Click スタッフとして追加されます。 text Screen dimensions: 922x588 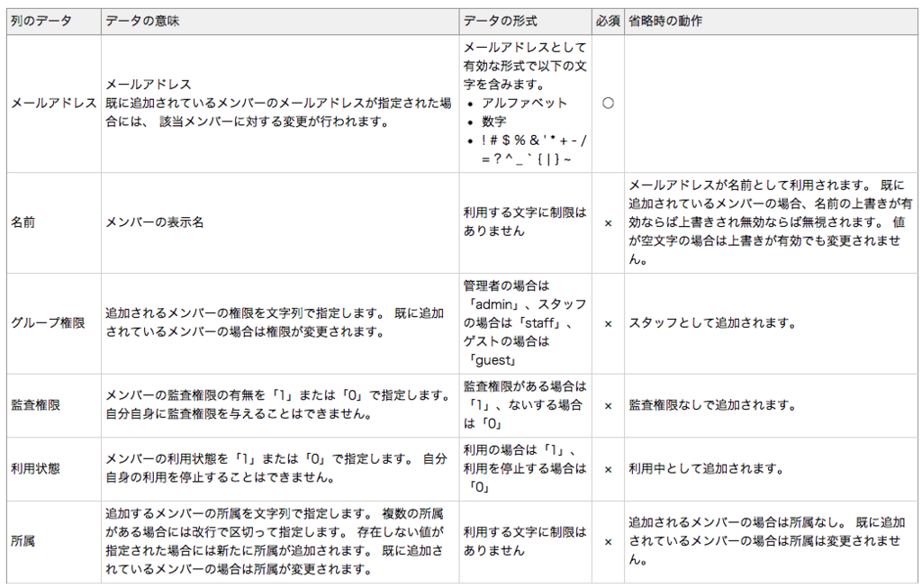(713, 322)
